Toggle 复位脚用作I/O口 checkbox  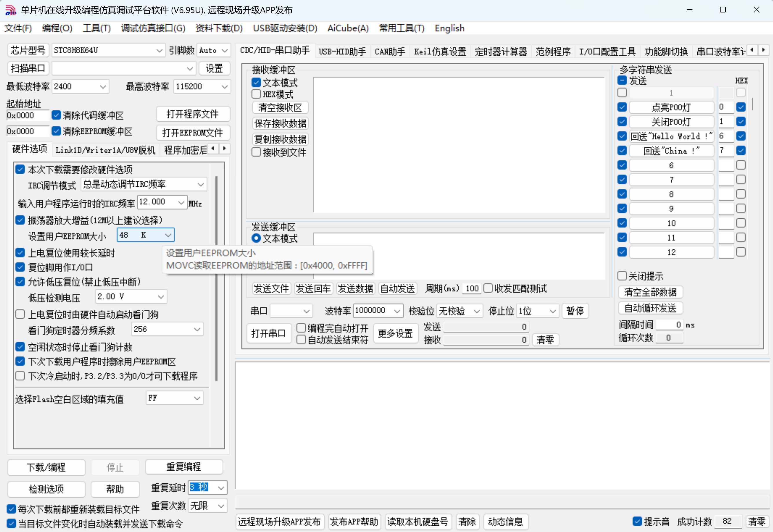[x=20, y=267]
